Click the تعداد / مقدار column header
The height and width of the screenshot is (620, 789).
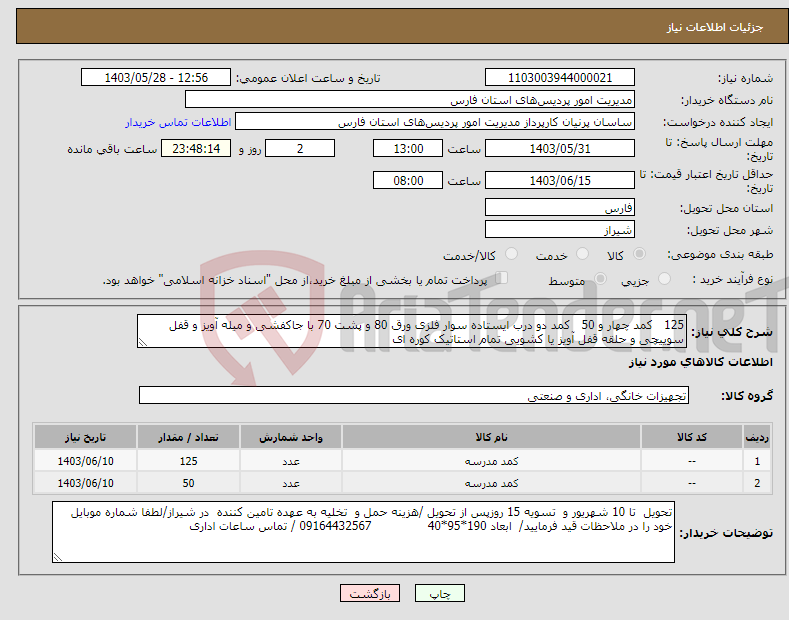188,437
